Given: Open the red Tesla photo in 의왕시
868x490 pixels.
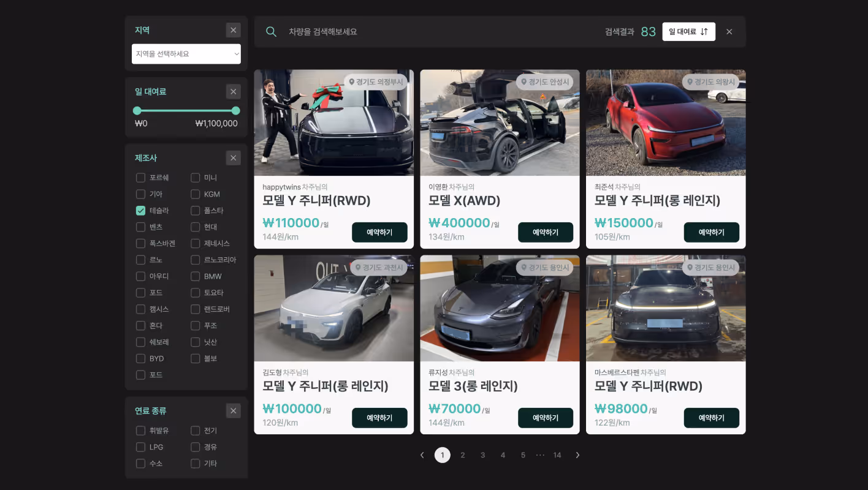Looking at the screenshot, I should coord(666,123).
